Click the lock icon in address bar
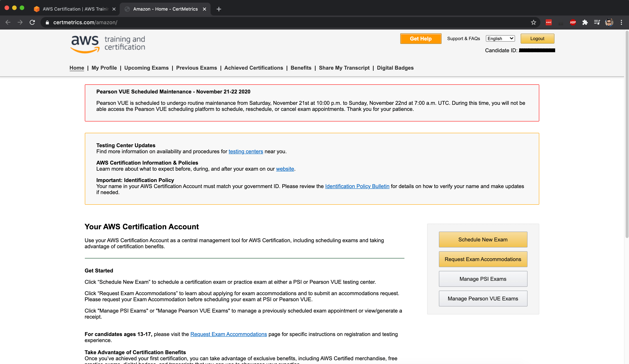 point(47,23)
